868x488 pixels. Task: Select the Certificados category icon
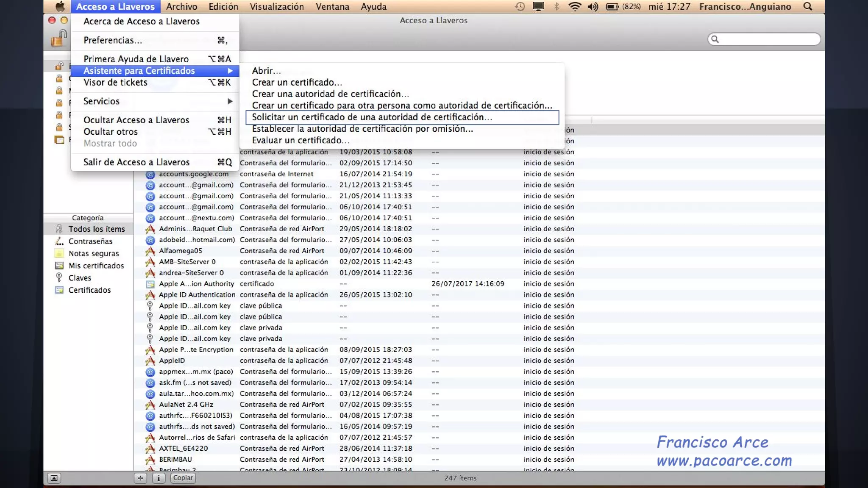click(x=59, y=290)
